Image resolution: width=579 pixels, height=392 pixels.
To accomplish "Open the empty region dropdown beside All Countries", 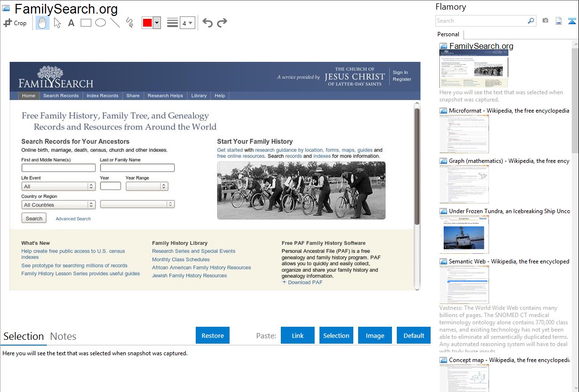I will tap(137, 204).
